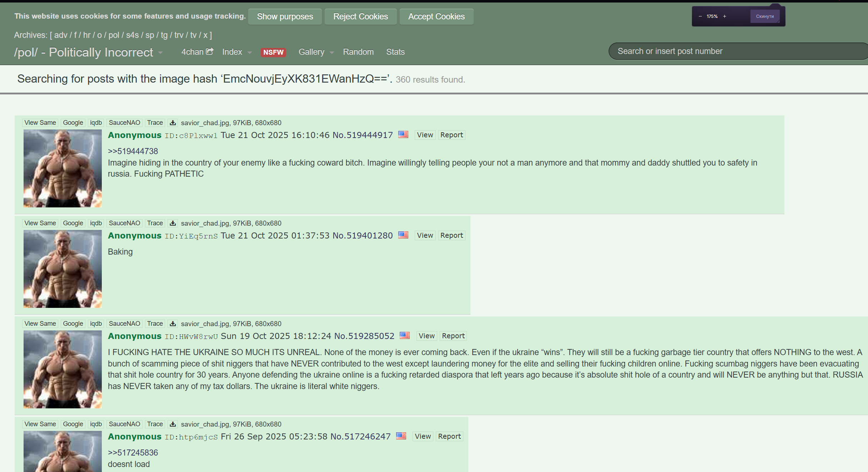This screenshot has height=472, width=868.
Task: Expand the /pol/ board title dropdown
Action: tap(160, 53)
